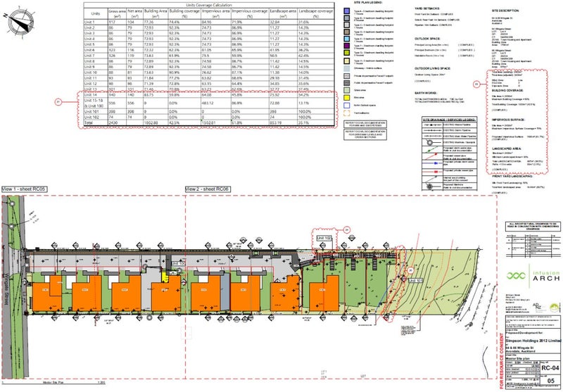Click revision marker circle beside Unit 14 rows
This screenshot has width=563, height=392.
[x=58, y=103]
